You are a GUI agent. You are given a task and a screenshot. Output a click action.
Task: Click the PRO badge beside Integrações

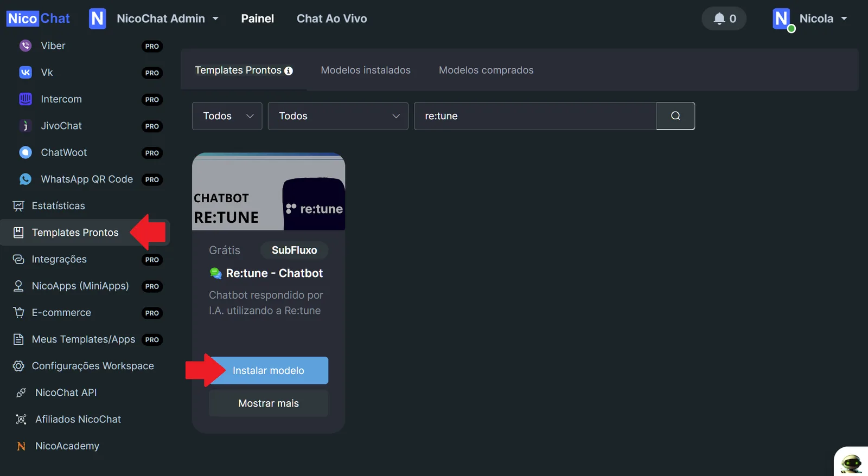pos(152,260)
